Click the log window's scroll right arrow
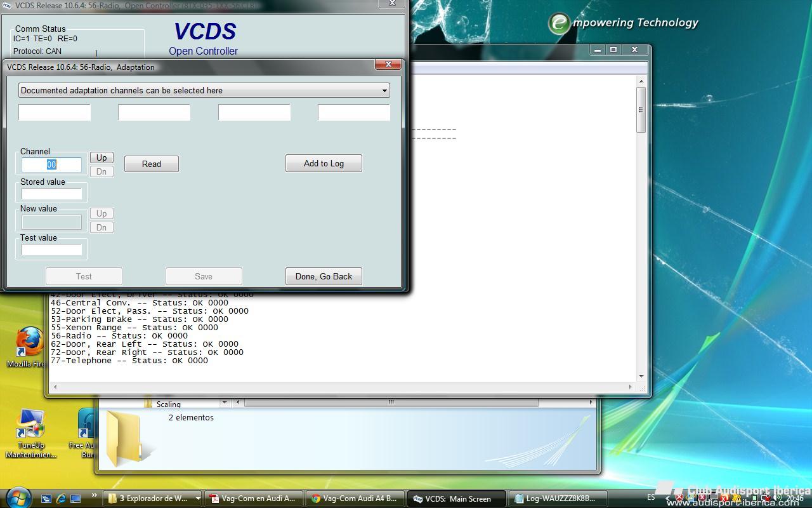Screen dimensions: 812x508 pos(630,387)
